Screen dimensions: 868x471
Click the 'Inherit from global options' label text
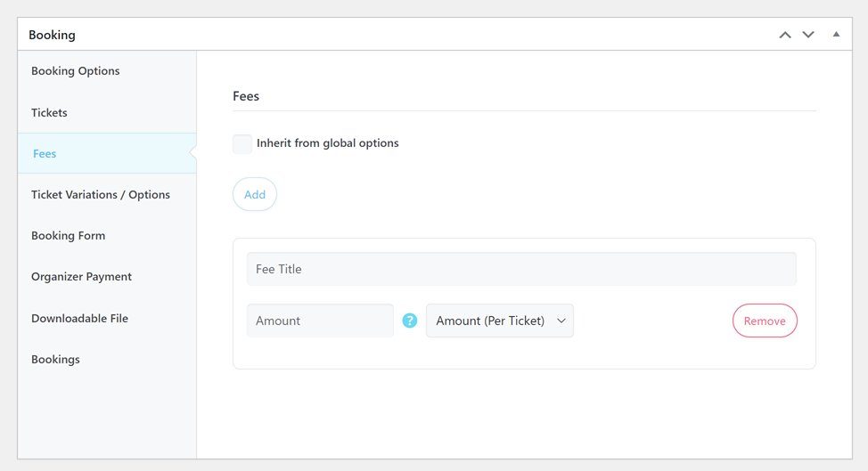point(327,143)
